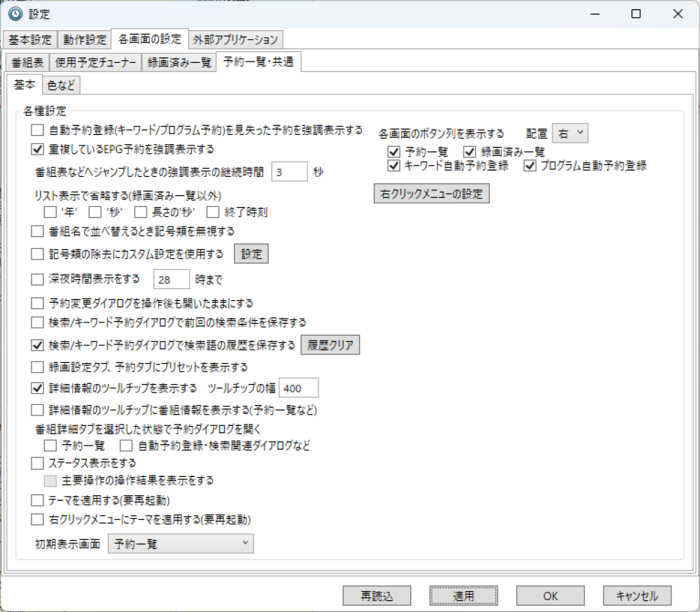This screenshot has width=700, height=612.
Task: Click the キャンセル button
Action: tap(637, 595)
